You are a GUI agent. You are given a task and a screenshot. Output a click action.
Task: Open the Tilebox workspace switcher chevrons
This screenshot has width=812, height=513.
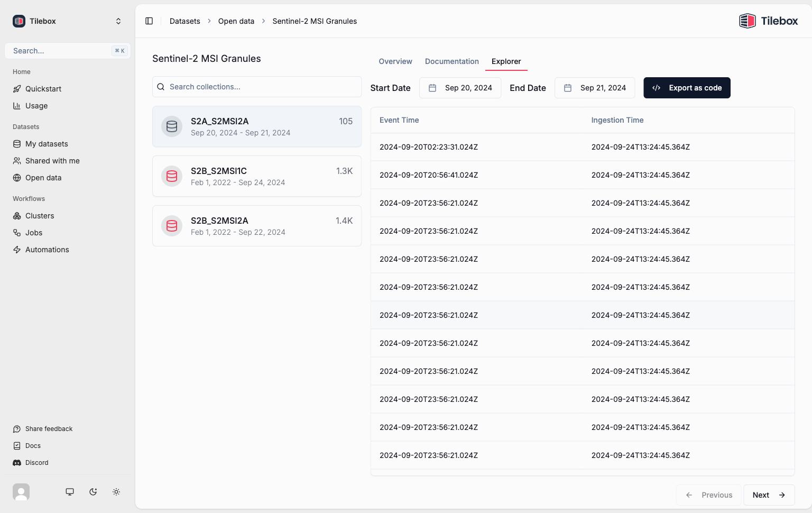point(118,21)
